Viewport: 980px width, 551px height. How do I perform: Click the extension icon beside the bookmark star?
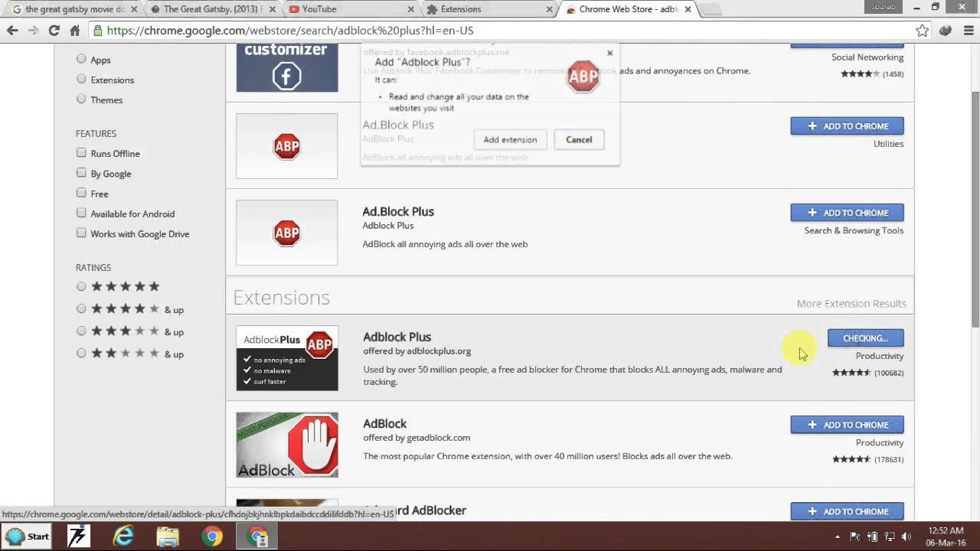945,31
